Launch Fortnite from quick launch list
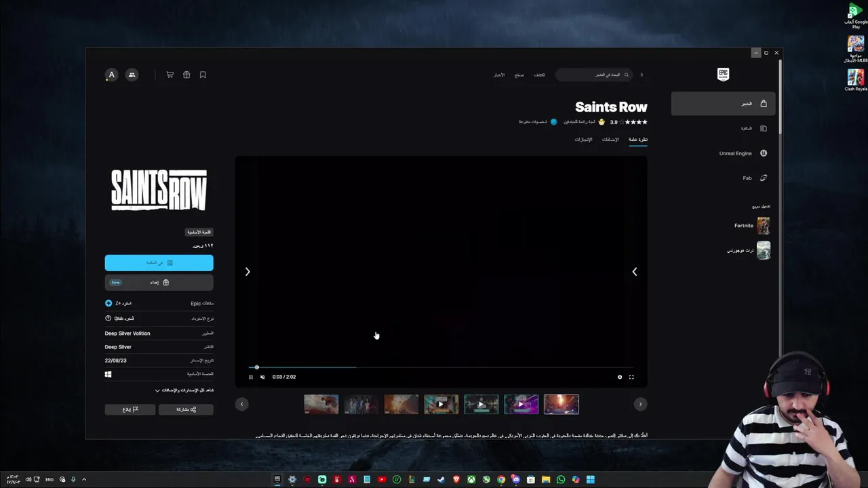Screen dimensions: 868x488 coord(752,226)
